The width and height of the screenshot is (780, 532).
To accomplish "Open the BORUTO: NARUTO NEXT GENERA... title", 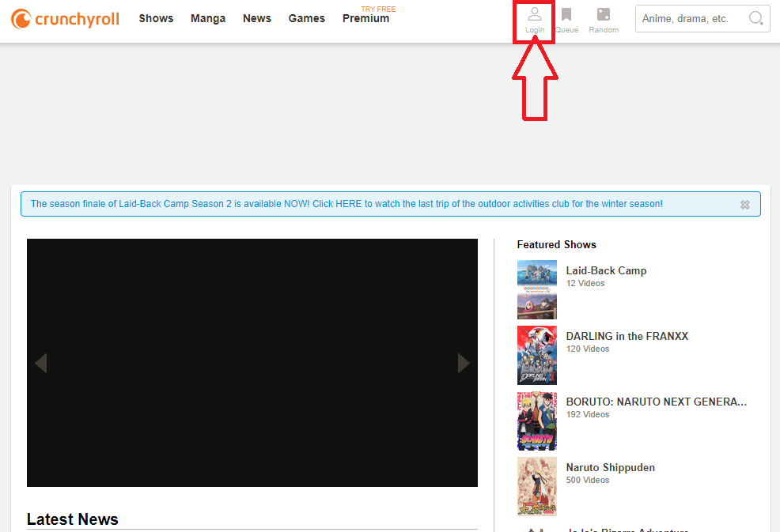I will pos(657,402).
